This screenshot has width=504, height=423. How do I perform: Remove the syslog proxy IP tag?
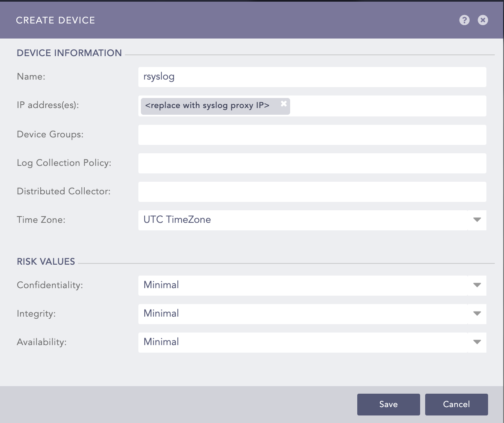(x=284, y=104)
